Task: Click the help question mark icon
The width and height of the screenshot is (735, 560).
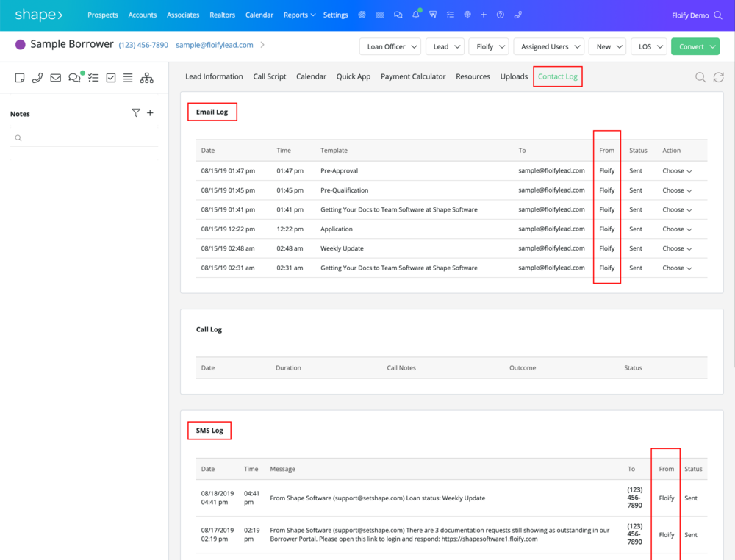Action: click(x=501, y=15)
